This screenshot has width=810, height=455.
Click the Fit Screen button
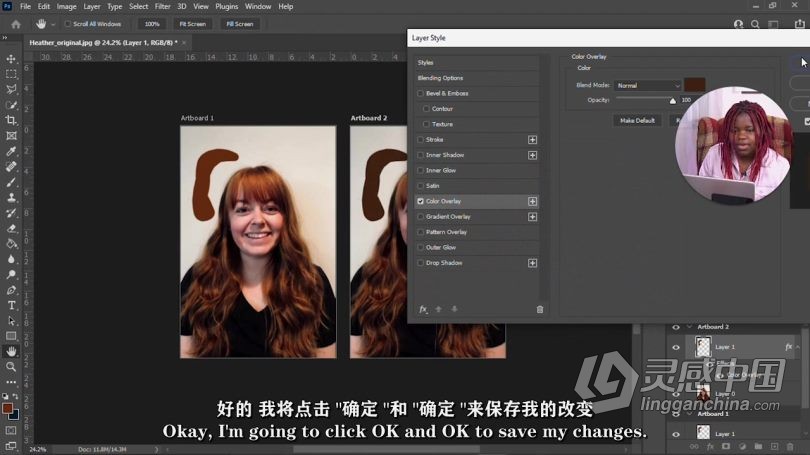[193, 24]
